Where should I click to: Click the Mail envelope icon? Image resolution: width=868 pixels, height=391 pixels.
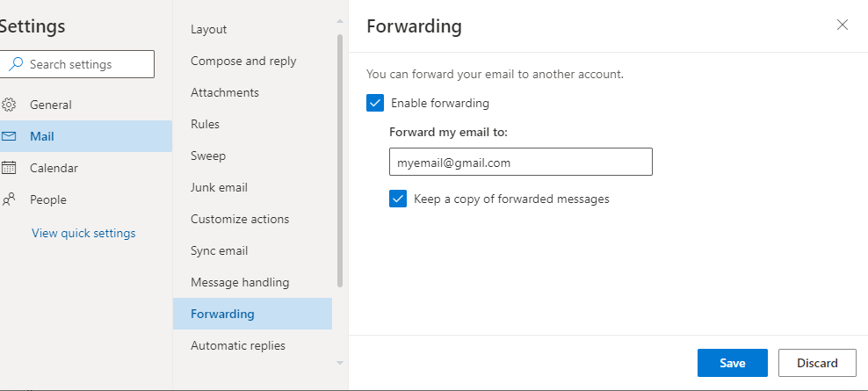pos(9,136)
